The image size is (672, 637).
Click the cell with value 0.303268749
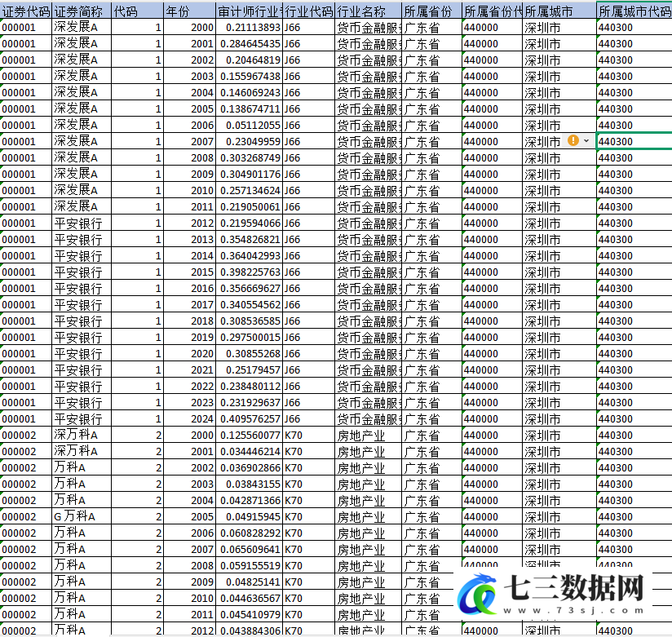pos(249,157)
